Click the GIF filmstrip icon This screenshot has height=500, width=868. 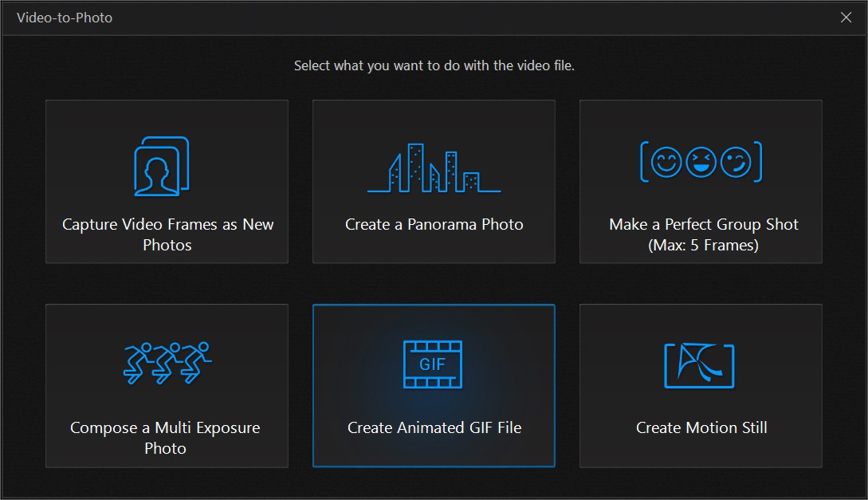(432, 364)
